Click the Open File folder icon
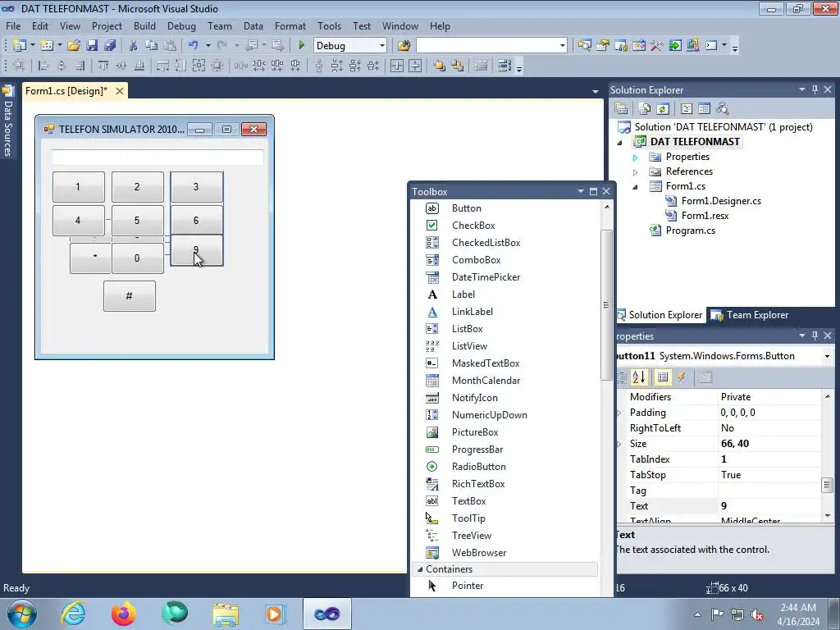 tap(73, 46)
